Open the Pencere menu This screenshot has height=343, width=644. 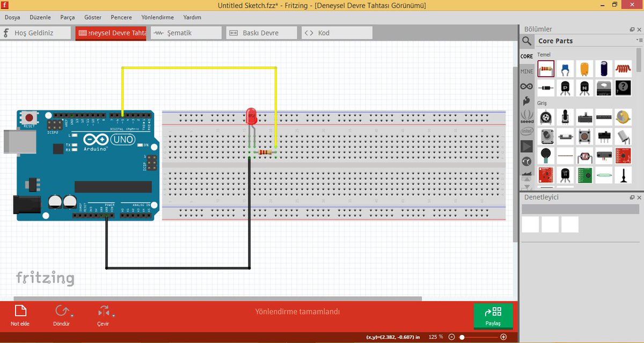coord(121,17)
